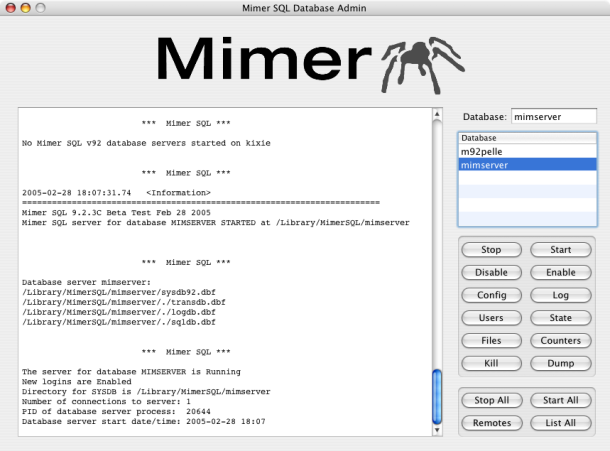Screen dimensions: 610x451
Task: Click the '/Library/MimerSQL/mimserver/./transdb.dbf' line
Action: tap(124, 302)
